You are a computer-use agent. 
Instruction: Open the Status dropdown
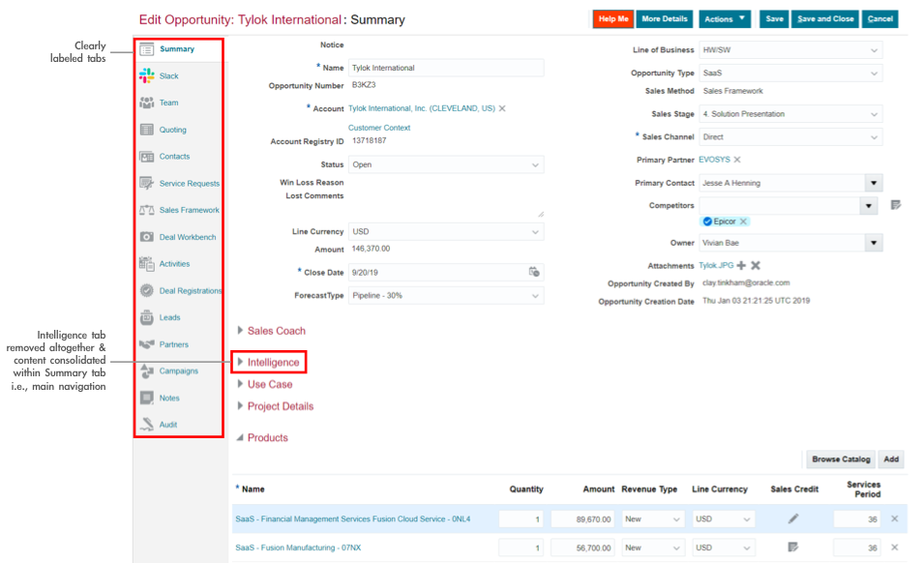535,164
